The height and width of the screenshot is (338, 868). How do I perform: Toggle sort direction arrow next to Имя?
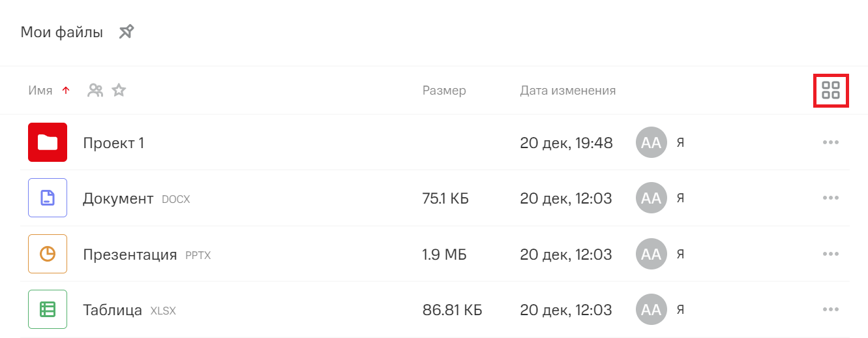click(65, 91)
